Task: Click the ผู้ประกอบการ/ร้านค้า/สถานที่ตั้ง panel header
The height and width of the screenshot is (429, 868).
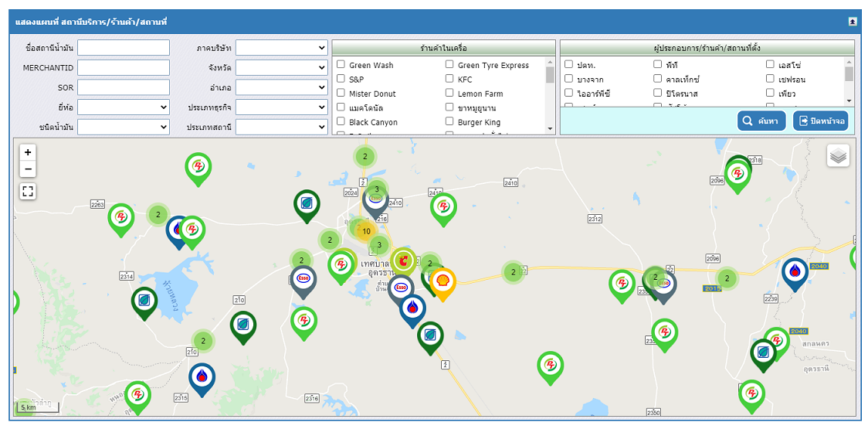Action: point(707,48)
